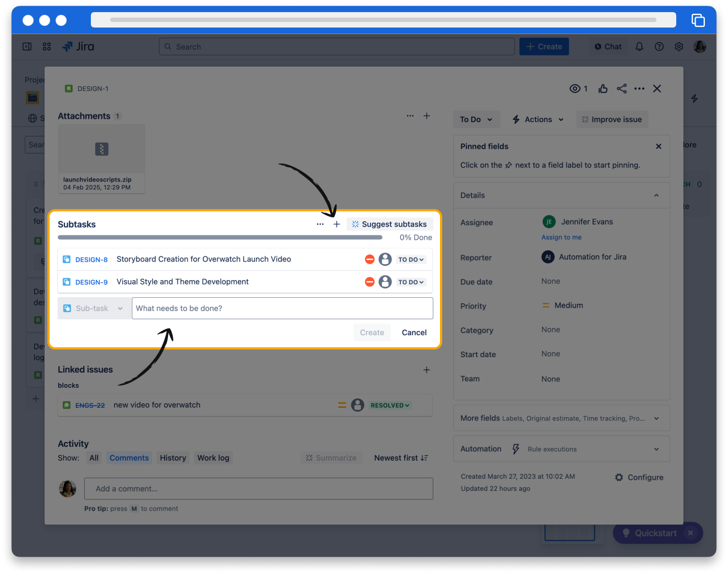Open issue header more actions ellipsis
728x574 pixels.
639,89
